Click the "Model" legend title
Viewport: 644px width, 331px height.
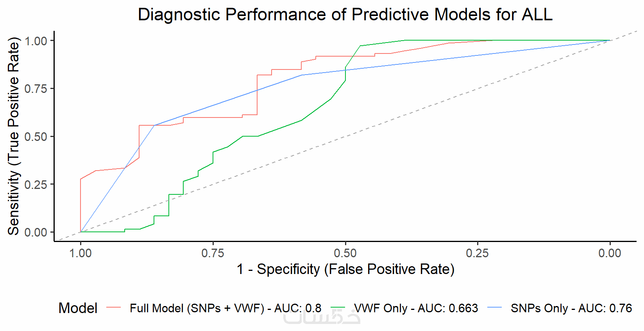(78, 308)
